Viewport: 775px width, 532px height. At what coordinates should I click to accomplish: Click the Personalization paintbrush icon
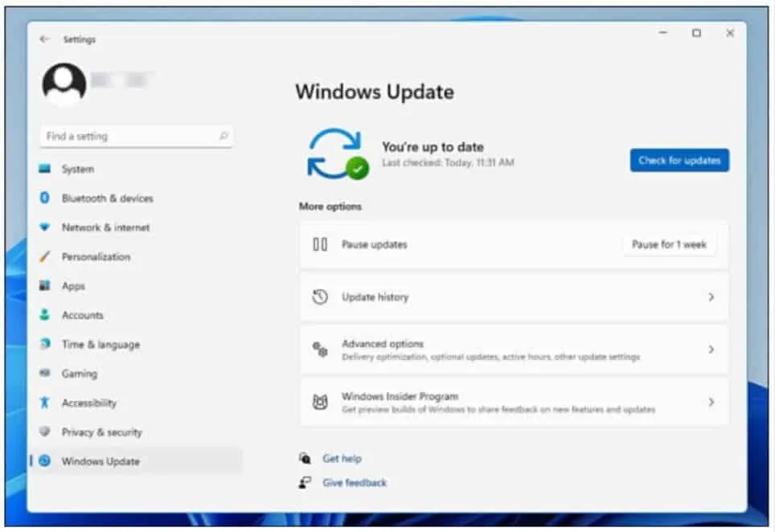[x=45, y=257]
